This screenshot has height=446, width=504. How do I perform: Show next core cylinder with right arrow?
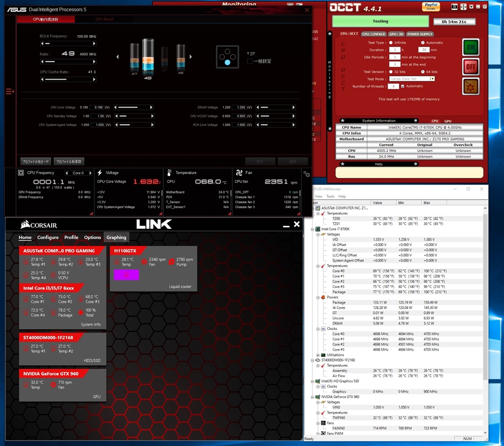(x=190, y=57)
